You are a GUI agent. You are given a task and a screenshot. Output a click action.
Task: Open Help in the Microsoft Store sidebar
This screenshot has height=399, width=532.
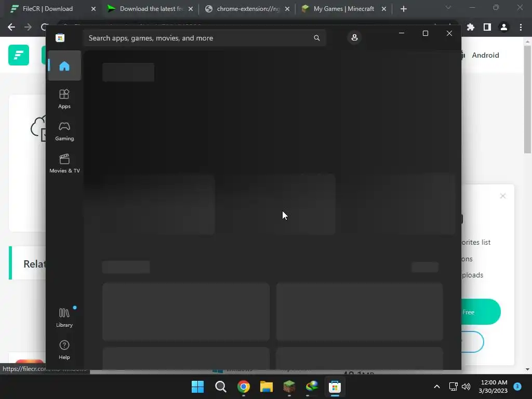tap(64, 350)
